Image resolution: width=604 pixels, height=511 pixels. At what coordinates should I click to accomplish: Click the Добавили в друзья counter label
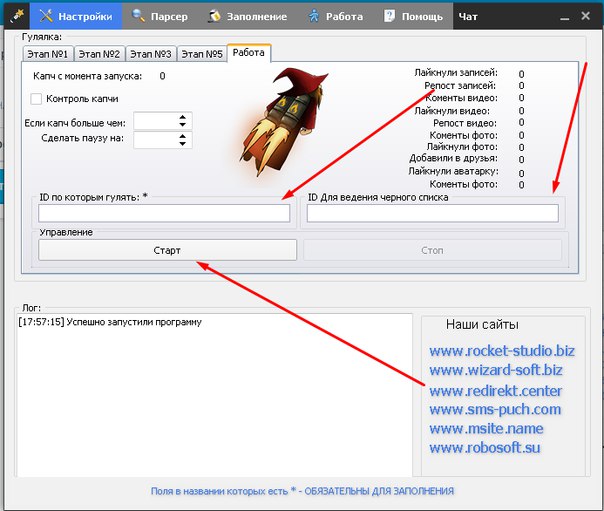(453, 158)
